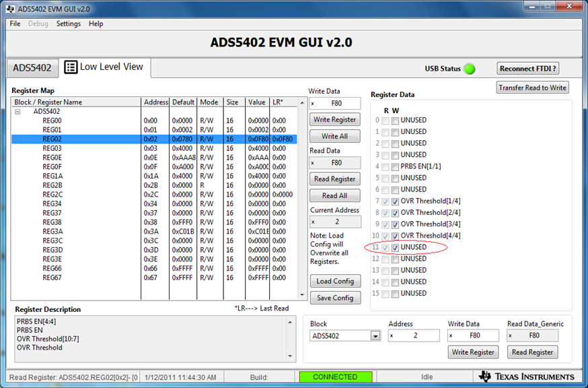The image size is (588, 388).
Task: Uncheck W checkbox for OVR Threshold[2/4]
Action: click(395, 214)
